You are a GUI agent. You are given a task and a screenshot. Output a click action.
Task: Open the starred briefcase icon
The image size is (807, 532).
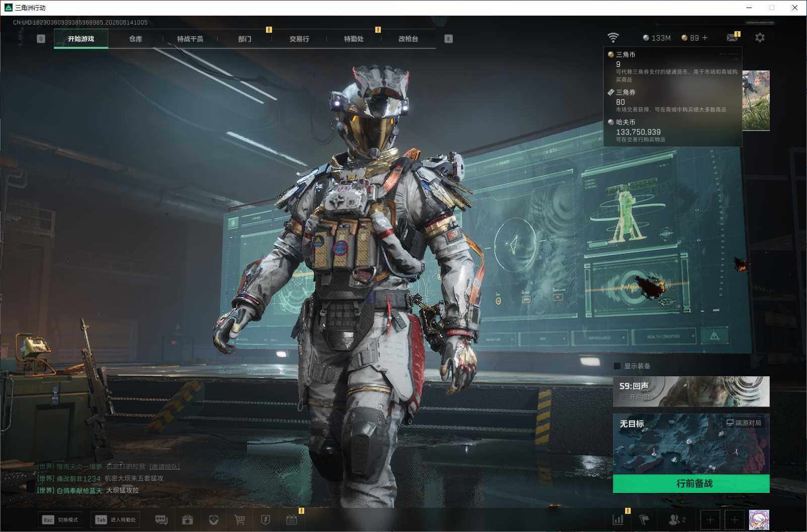[187, 520]
